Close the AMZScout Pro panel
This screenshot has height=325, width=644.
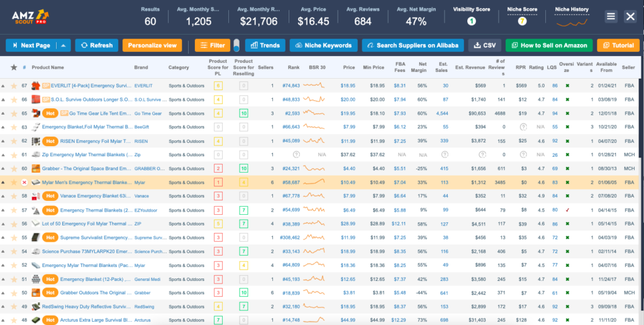click(x=630, y=16)
